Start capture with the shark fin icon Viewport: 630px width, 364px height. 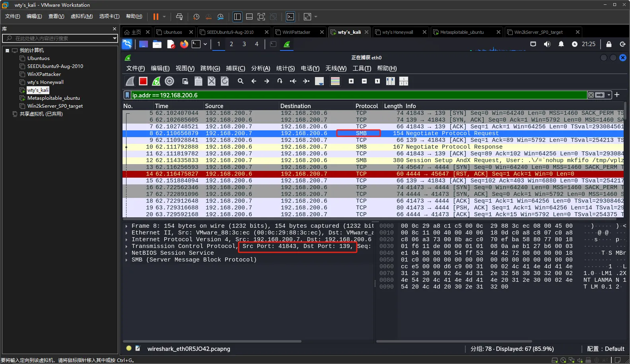130,81
